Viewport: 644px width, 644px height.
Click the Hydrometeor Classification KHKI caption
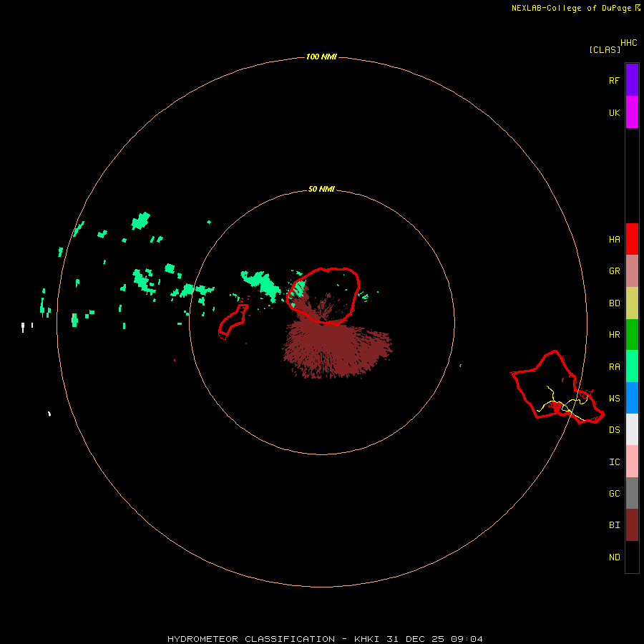click(x=325, y=639)
